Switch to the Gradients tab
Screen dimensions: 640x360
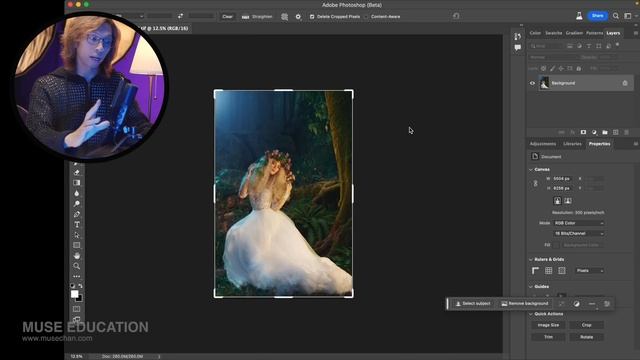[x=574, y=33]
